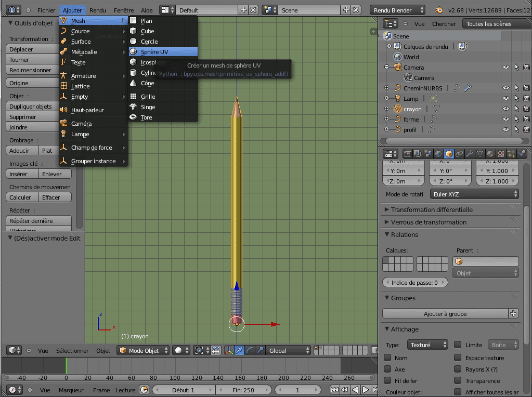Expand the Verrous de transformation panel
This screenshot has height=397, width=532.
(429, 222)
